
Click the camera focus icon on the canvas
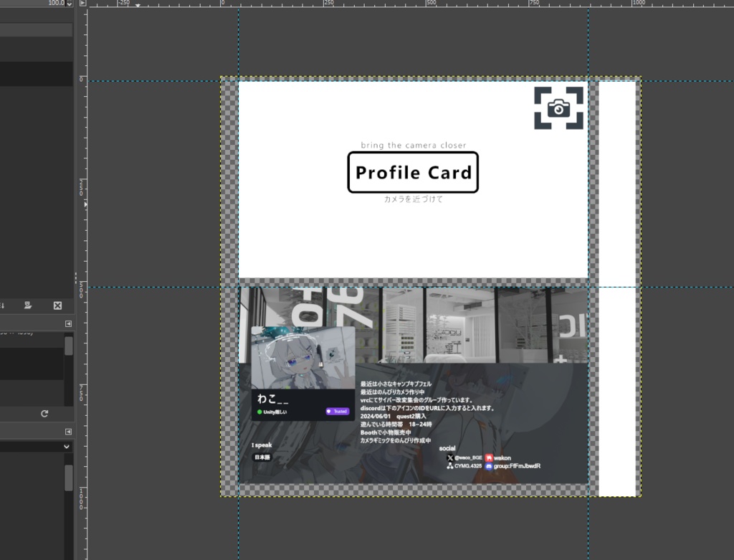click(x=558, y=108)
